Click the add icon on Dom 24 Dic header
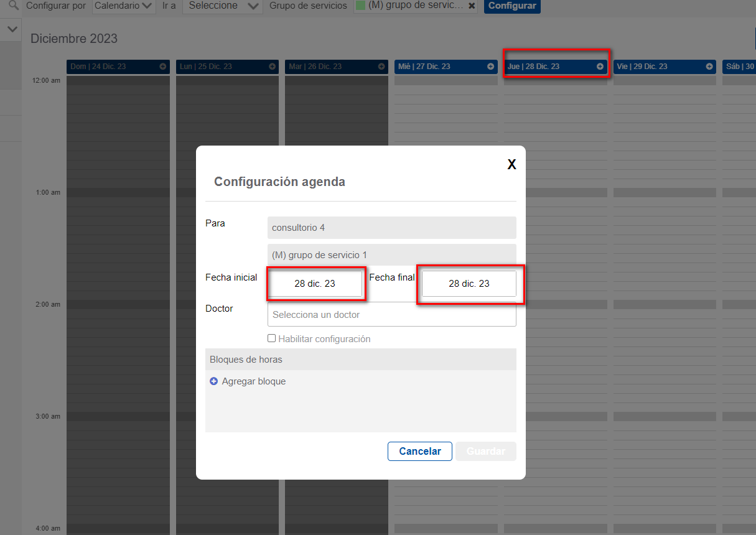The image size is (756, 535). point(163,66)
